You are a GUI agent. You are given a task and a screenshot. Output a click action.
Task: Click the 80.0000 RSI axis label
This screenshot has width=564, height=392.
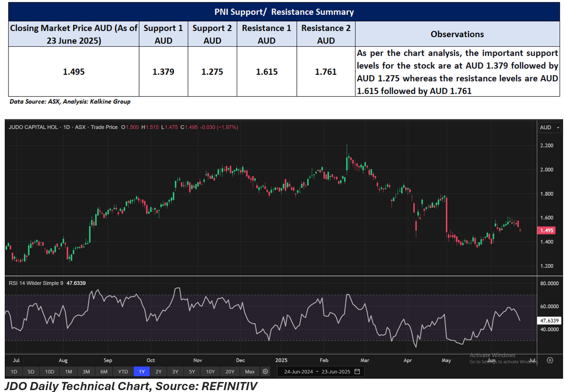click(549, 283)
